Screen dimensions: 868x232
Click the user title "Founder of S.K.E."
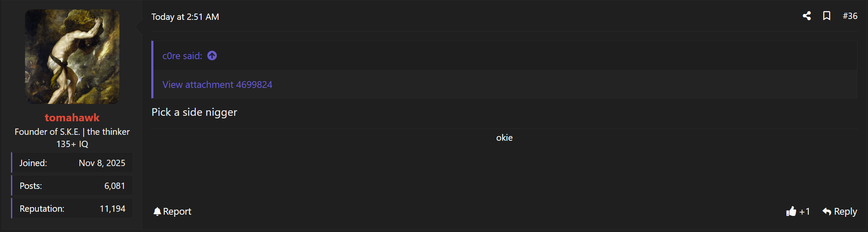[x=47, y=132]
